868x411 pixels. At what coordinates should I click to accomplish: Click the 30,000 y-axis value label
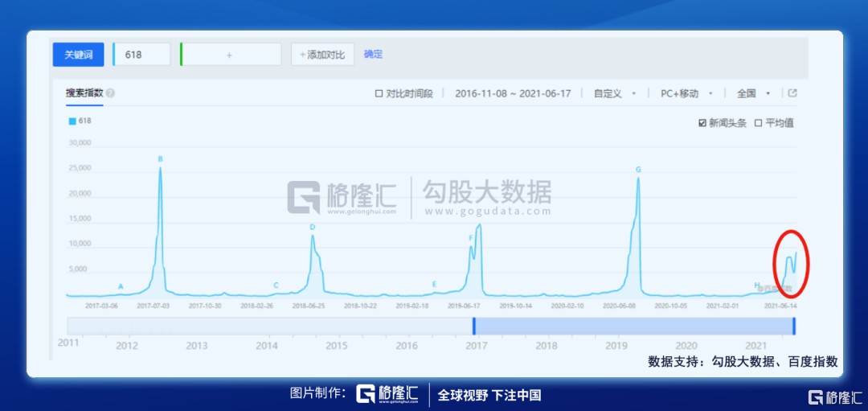point(79,143)
